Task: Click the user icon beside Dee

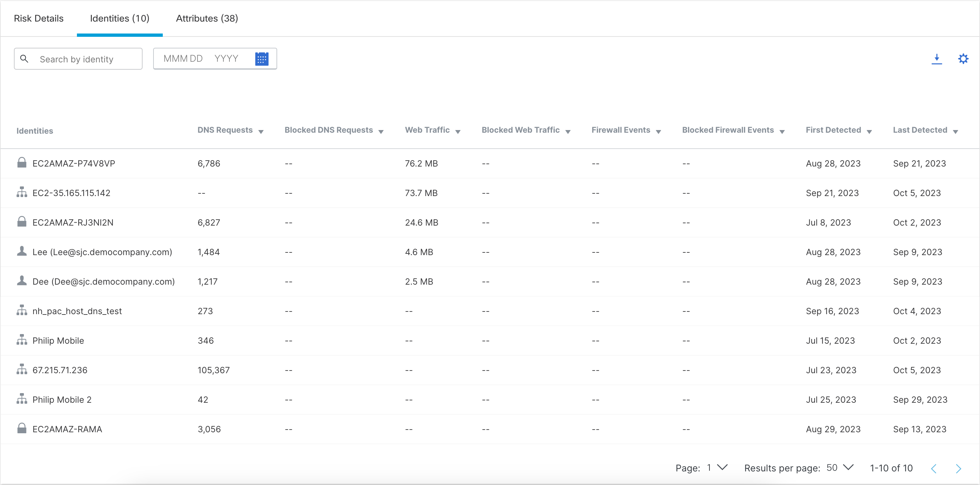Action: (x=22, y=281)
